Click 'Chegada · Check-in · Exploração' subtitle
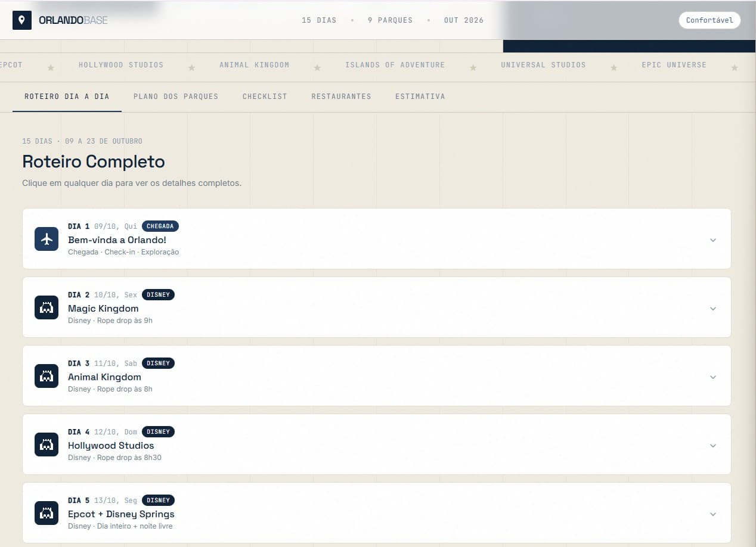 click(x=123, y=252)
